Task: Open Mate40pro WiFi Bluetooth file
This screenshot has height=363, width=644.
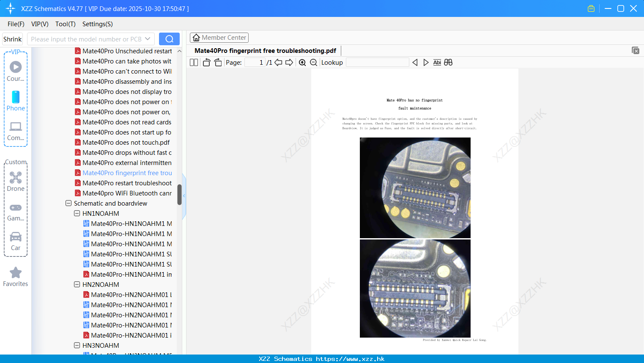Action: [123, 193]
